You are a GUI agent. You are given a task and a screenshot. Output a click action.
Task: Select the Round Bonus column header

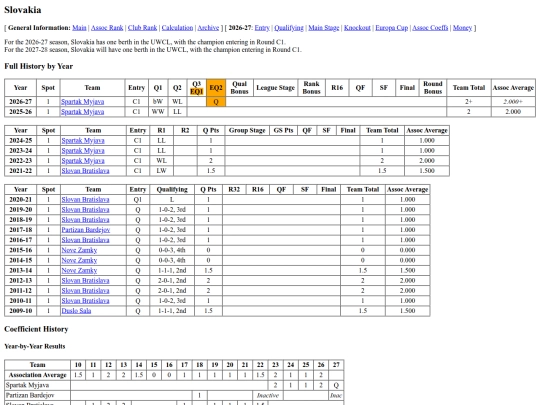[x=433, y=88]
